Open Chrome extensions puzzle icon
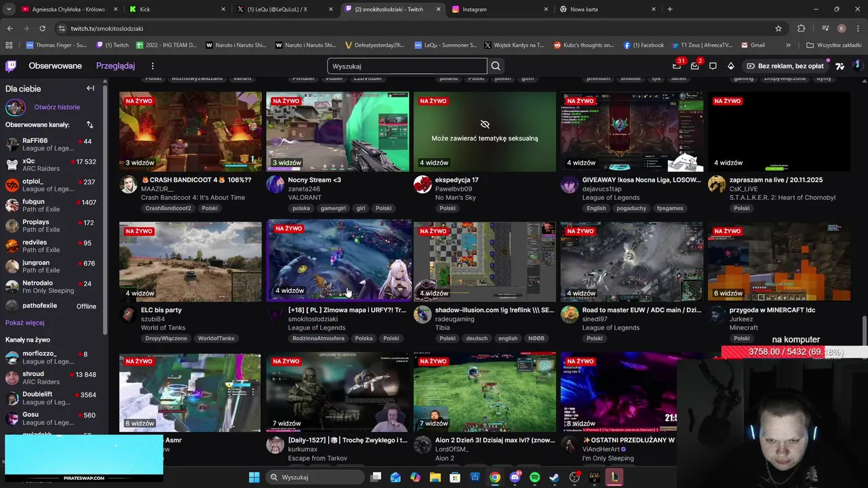The height and width of the screenshot is (488, 868). point(802,28)
